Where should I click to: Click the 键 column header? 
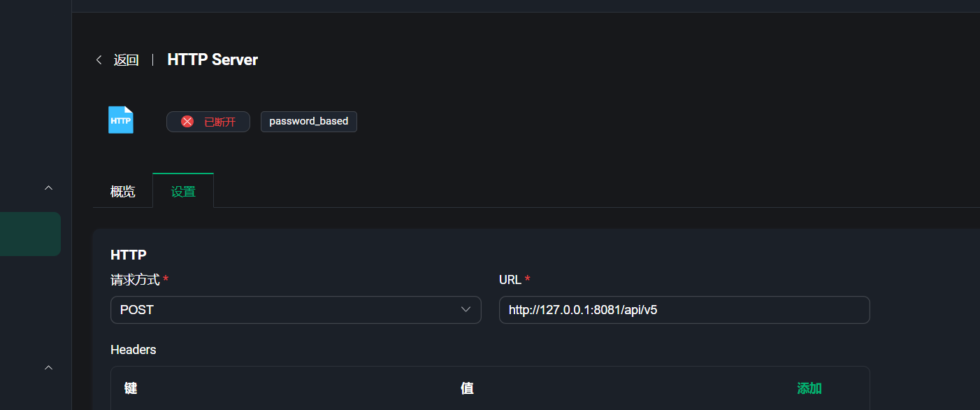click(131, 388)
